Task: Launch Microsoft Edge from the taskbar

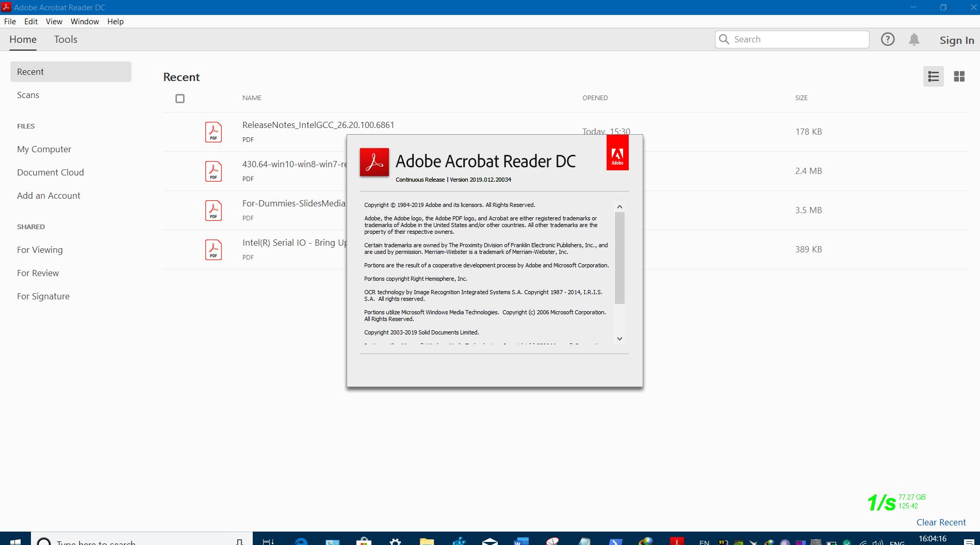Action: (301, 542)
